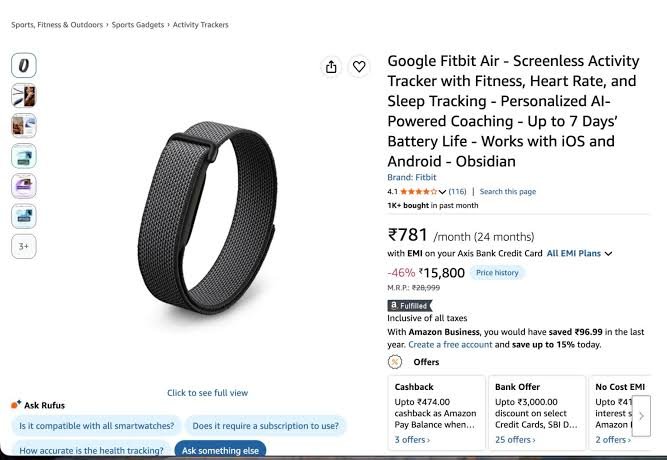The width and height of the screenshot is (667, 460).
Task: Click the Amazon Fulfilled badge
Action: point(409,306)
